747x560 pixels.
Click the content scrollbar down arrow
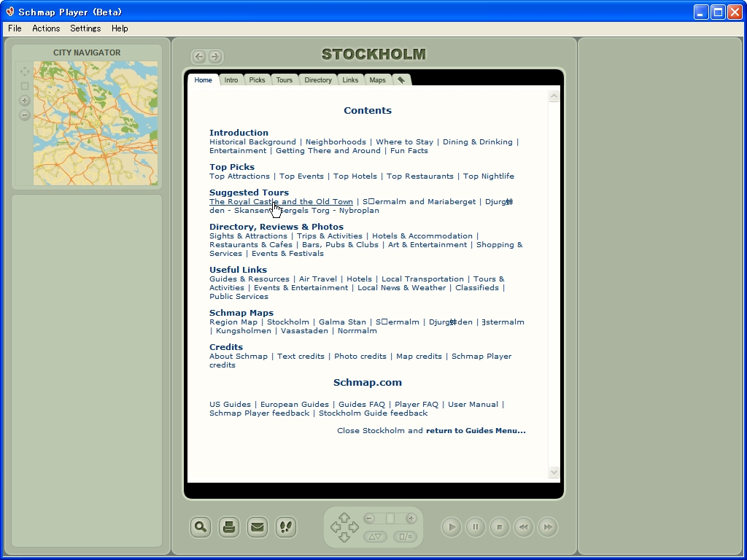point(554,472)
